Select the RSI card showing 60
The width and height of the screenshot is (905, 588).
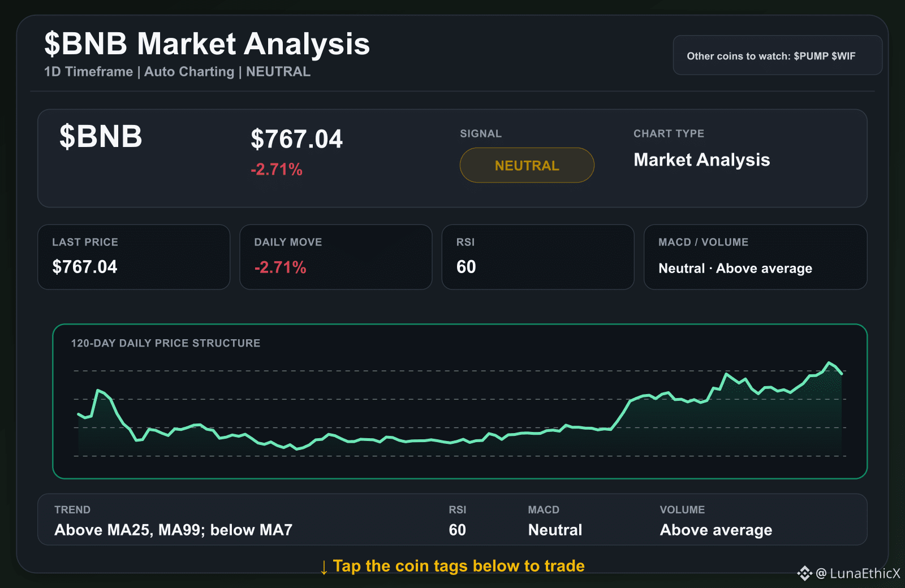pyautogui.click(x=537, y=257)
